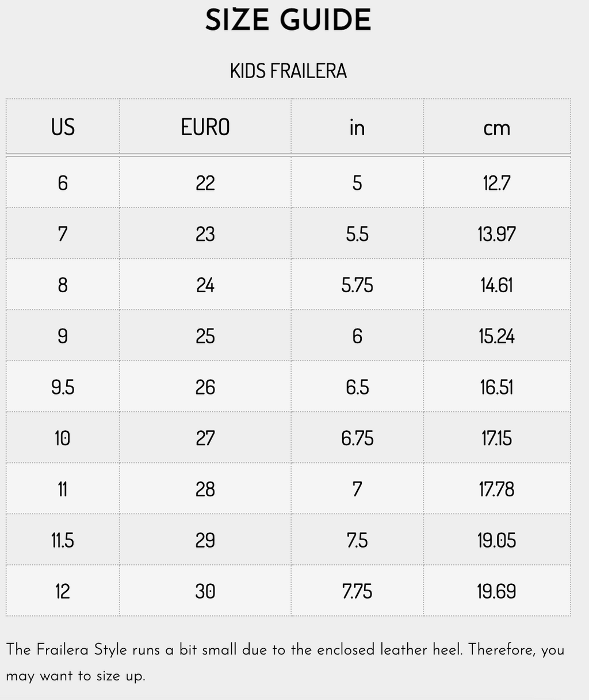This screenshot has width=589, height=700.
Task: Click the in column header
Action: [357, 127]
